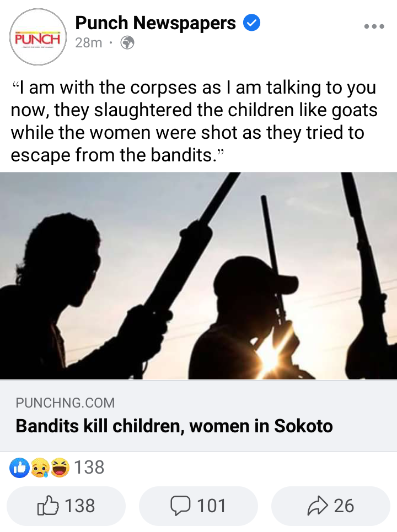This screenshot has width=397, height=532.
Task: Toggle Like with the thumbs-up button
Action: pyautogui.click(x=66, y=506)
